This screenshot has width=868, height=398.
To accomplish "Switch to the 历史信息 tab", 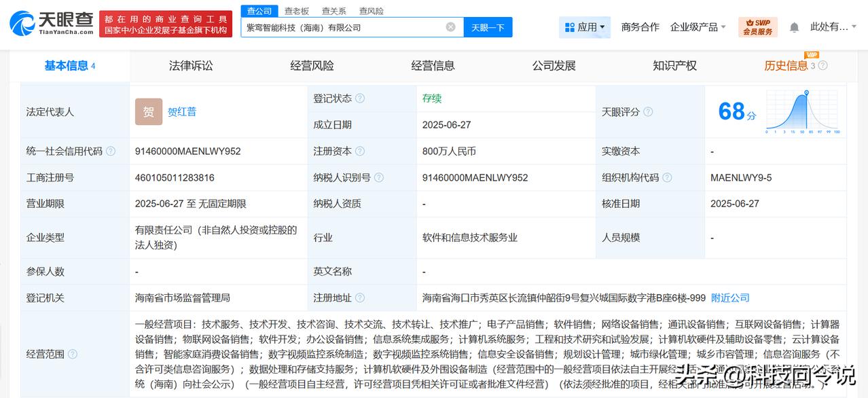I will (786, 66).
